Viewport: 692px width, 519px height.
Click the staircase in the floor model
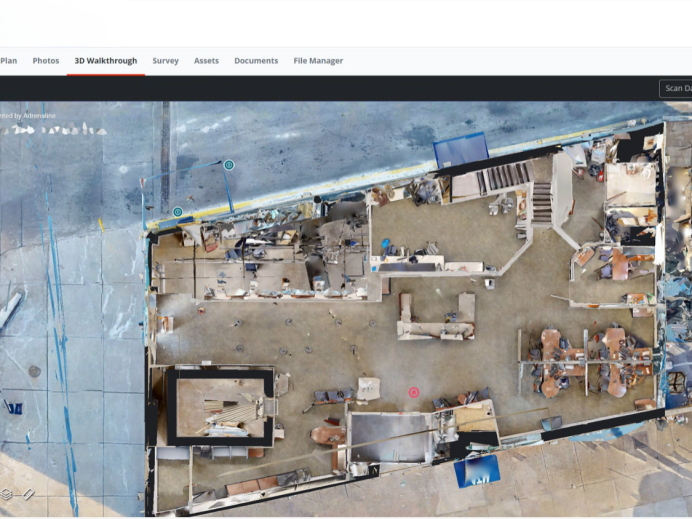pos(540,201)
